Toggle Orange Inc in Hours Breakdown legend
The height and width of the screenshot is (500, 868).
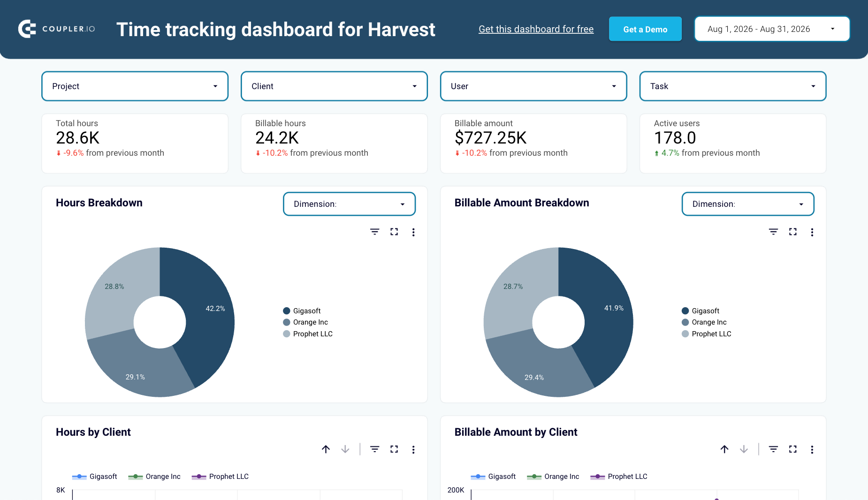[305, 322]
